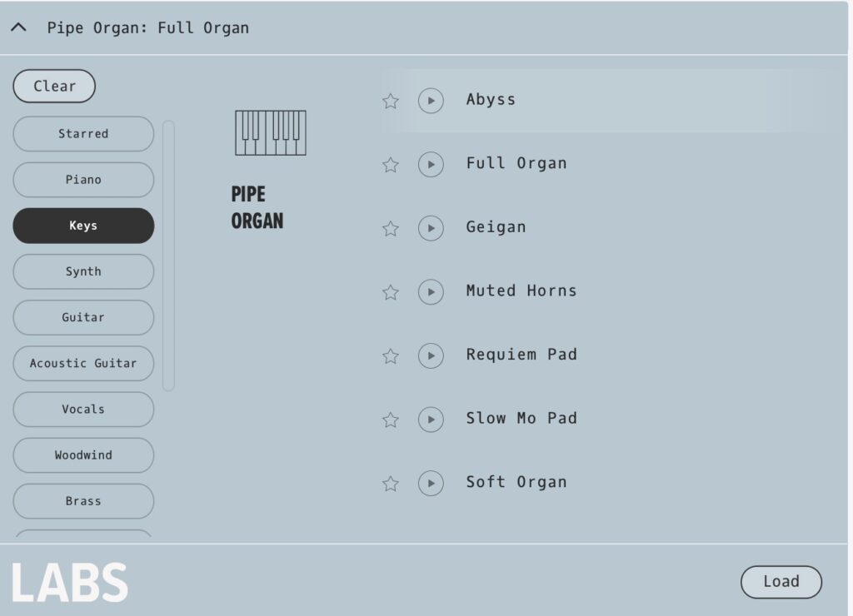Viewport: 853px width, 616px height.
Task: Star the Abyss preset
Action: click(391, 101)
